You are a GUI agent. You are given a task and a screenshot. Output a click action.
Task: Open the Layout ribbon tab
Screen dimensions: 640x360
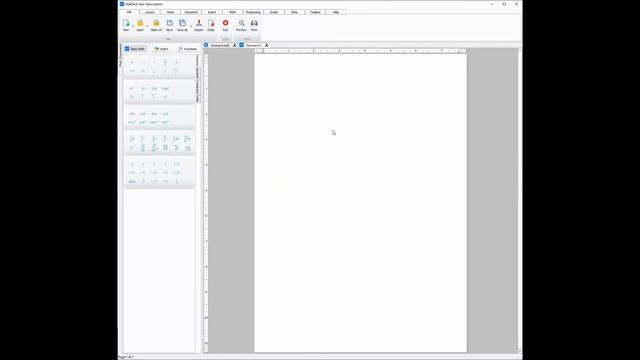tap(149, 12)
